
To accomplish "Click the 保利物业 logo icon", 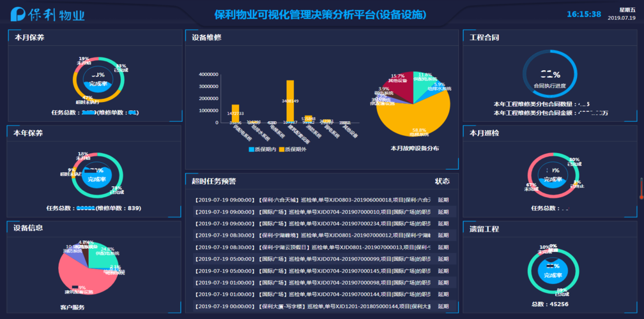I will coord(18,14).
